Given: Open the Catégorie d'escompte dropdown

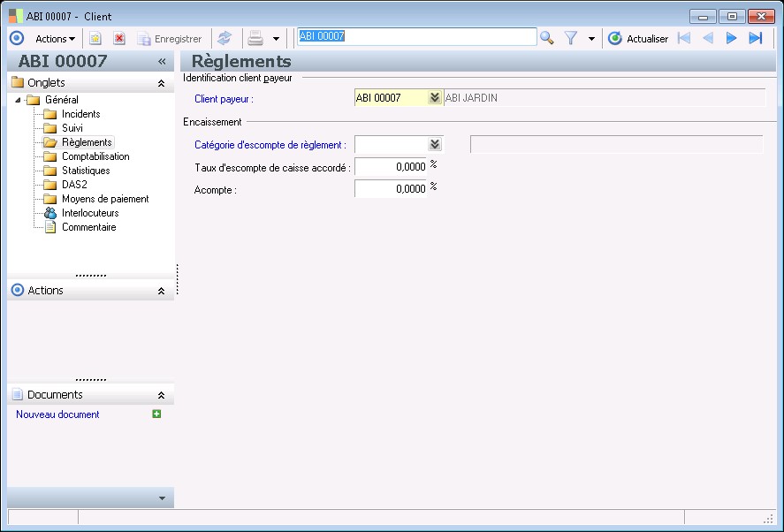Looking at the screenshot, I should pyautogui.click(x=435, y=145).
